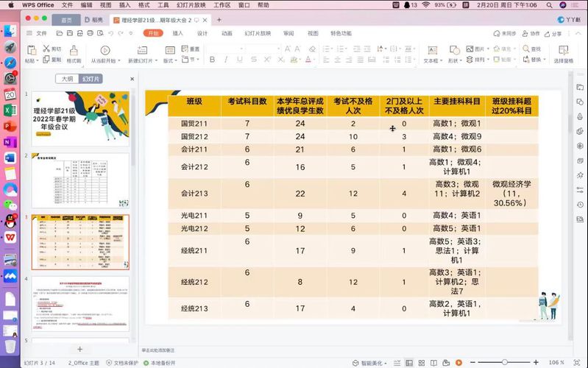
Task: Open the Insert (插入) ribbon tab
Action: [178, 33]
